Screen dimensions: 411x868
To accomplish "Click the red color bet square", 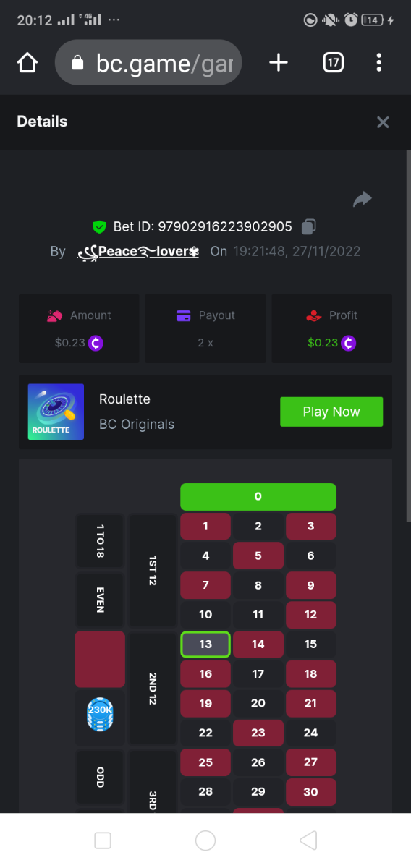I will [x=100, y=659].
